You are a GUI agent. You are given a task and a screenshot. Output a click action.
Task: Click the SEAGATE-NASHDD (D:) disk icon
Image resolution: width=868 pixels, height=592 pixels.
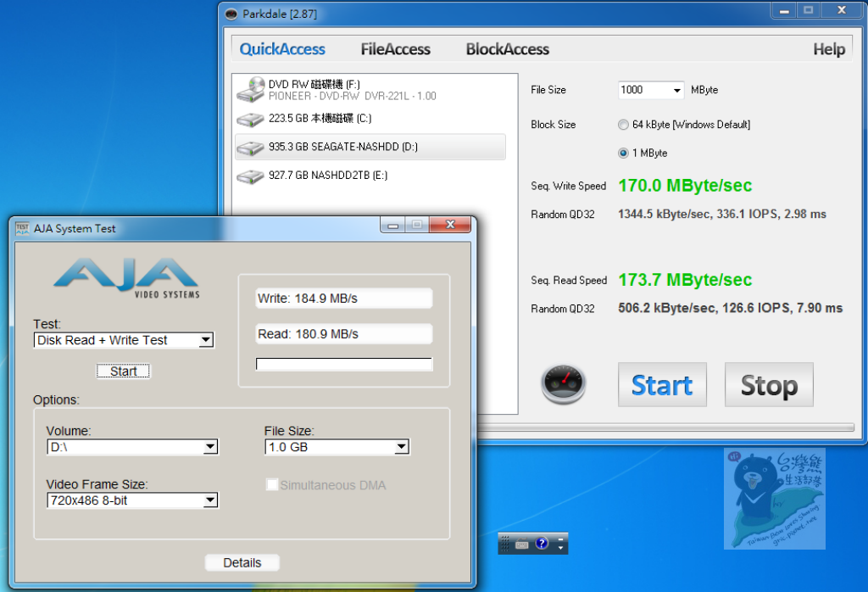(x=250, y=148)
